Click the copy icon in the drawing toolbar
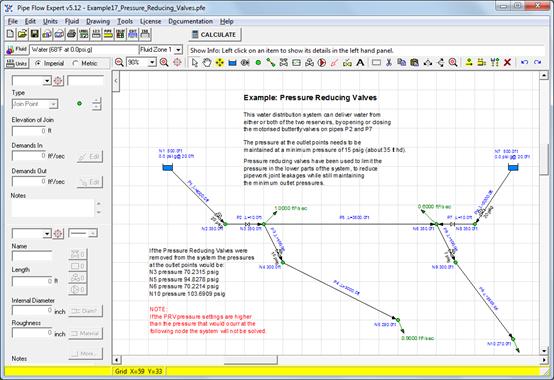Screen dimensions: 554x380 tap(401, 63)
